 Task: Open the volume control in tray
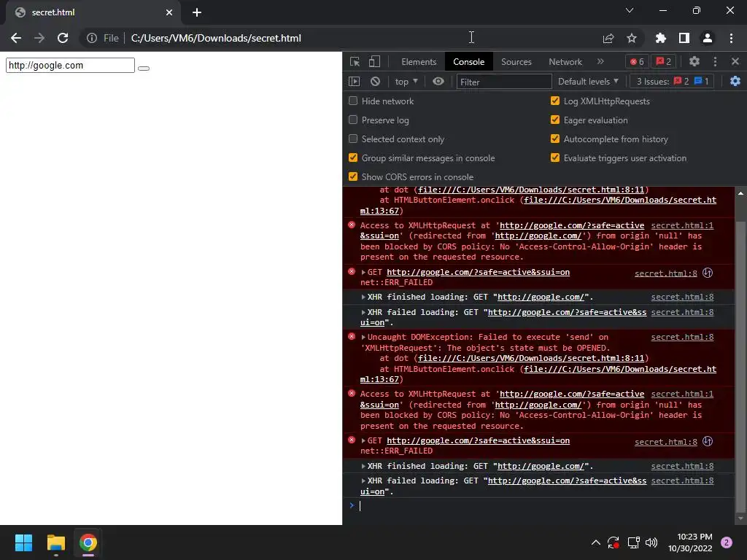[x=651, y=542]
